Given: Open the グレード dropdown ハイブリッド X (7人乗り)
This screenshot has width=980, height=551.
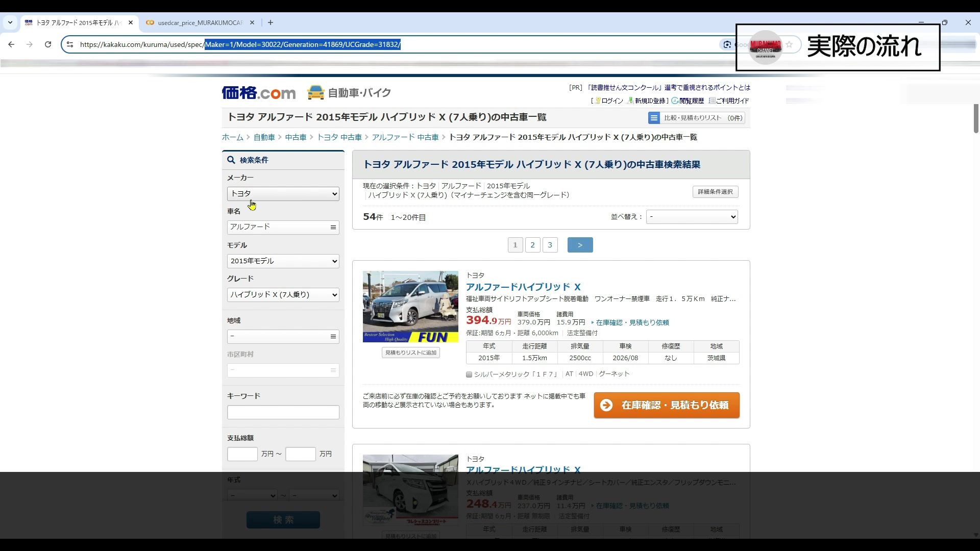Looking at the screenshot, I should [x=283, y=295].
